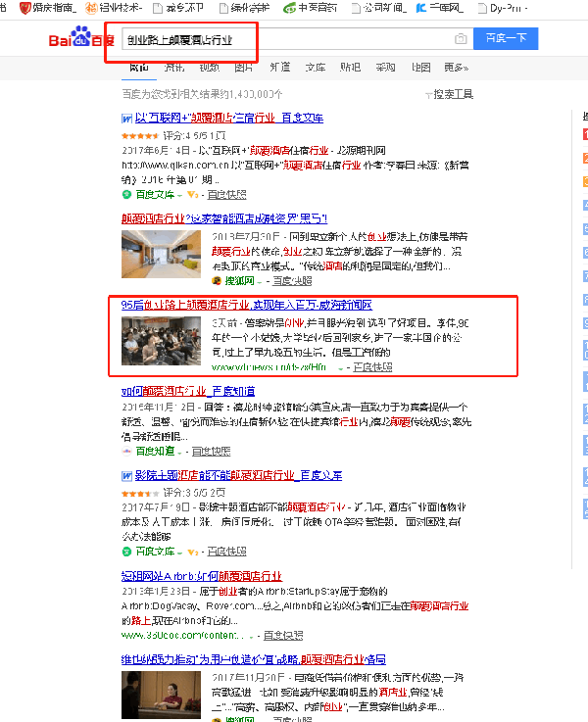Image resolution: width=588 pixels, height=722 pixels.
Task: Expand dropdown arrow after 百度知道
Action: pyautogui.click(x=179, y=453)
